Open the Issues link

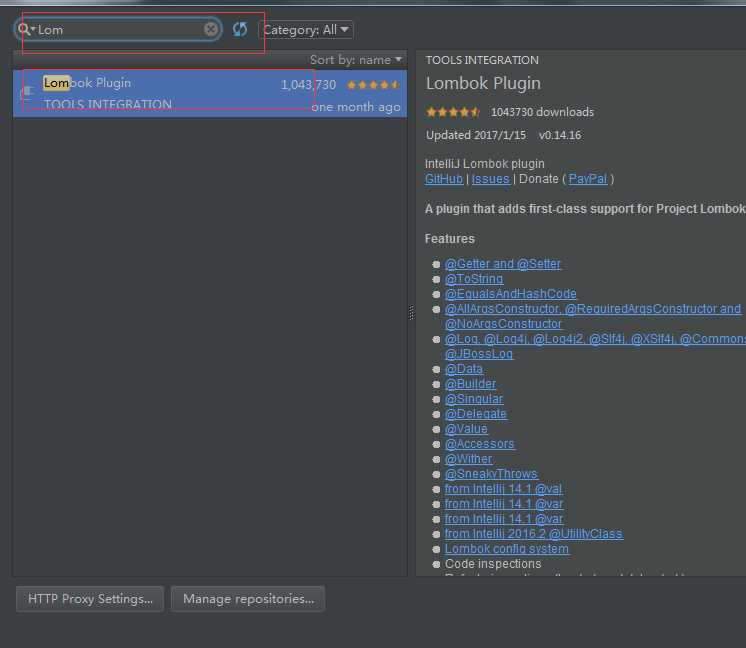tap(491, 179)
